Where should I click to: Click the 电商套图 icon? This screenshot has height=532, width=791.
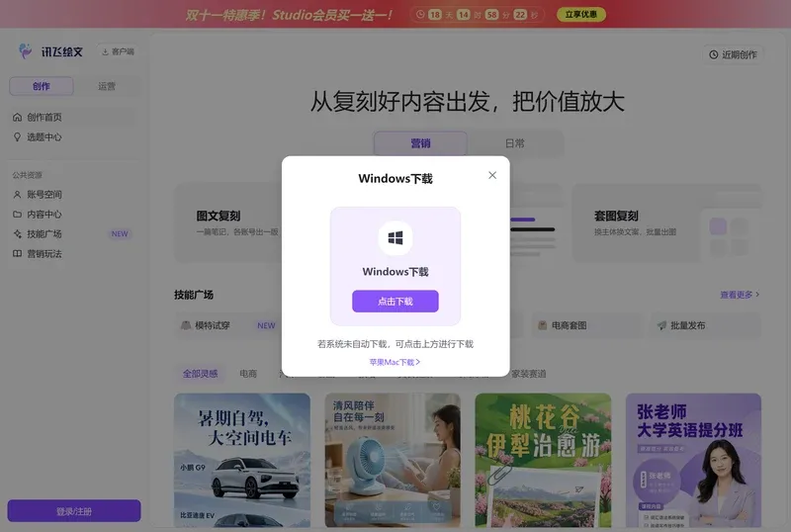click(542, 325)
